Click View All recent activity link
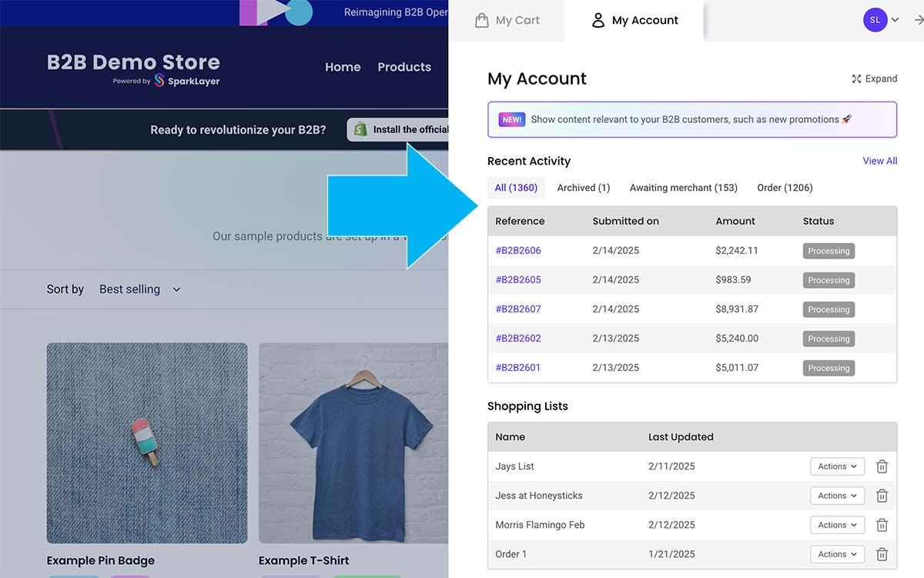 (879, 161)
